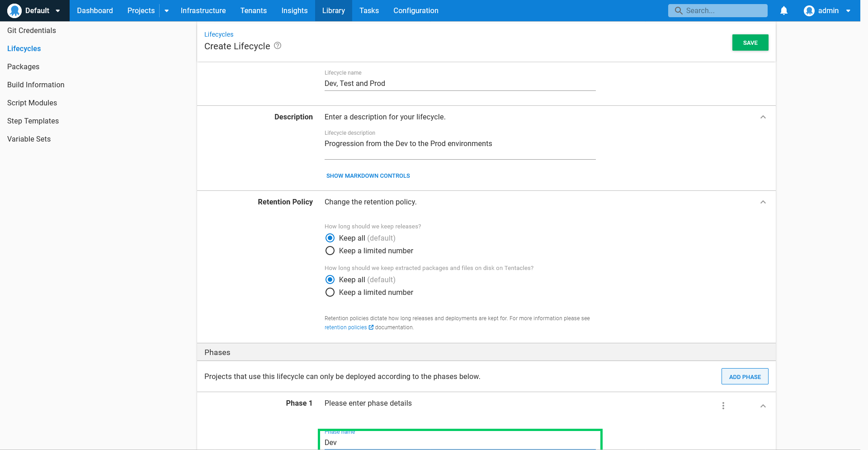The width and height of the screenshot is (868, 450).
Task: Click the Lifecycle name field
Action: (x=460, y=84)
